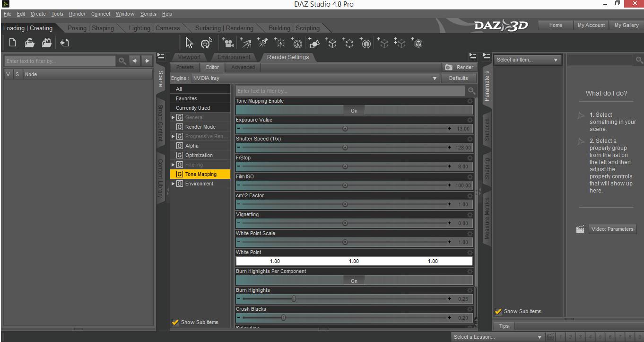Switch to the Viewport tab
The height and width of the screenshot is (342, 644).
click(x=189, y=57)
